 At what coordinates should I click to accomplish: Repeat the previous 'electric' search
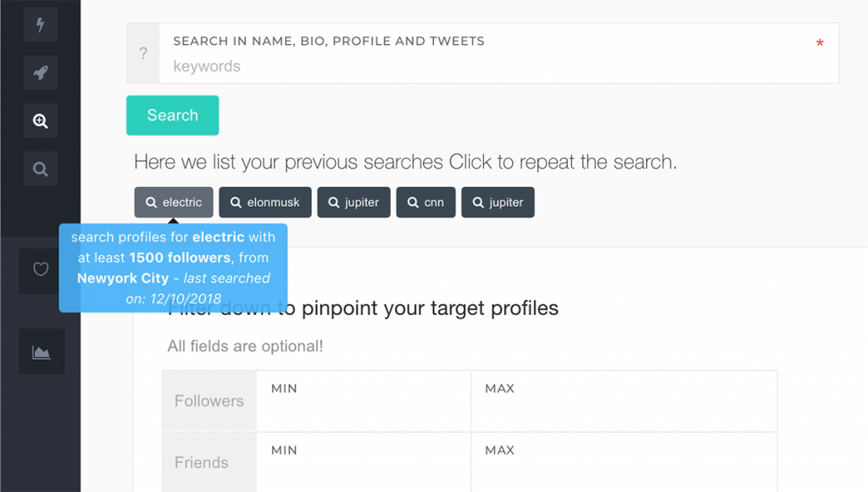[174, 202]
